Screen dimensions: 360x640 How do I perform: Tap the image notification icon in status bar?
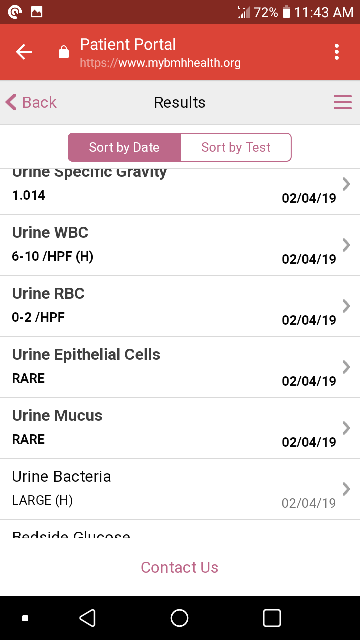pos(36,12)
